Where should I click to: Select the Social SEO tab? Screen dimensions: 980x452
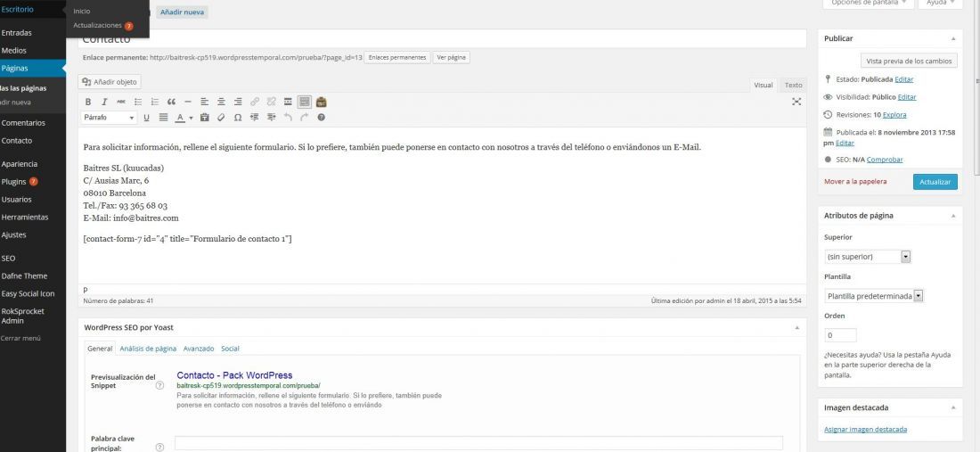point(230,349)
